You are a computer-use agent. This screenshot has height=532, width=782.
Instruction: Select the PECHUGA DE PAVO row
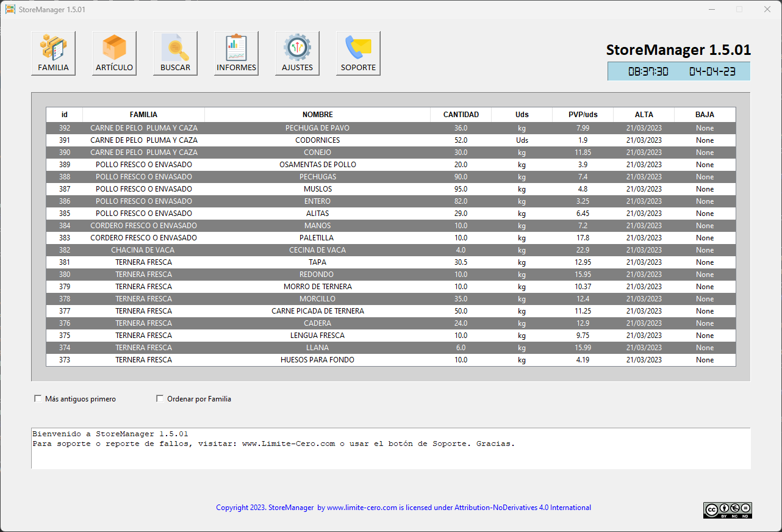[x=391, y=128]
